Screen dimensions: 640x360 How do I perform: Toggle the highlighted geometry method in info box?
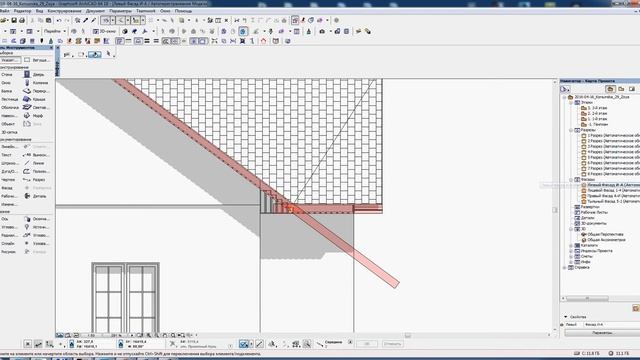(95, 54)
